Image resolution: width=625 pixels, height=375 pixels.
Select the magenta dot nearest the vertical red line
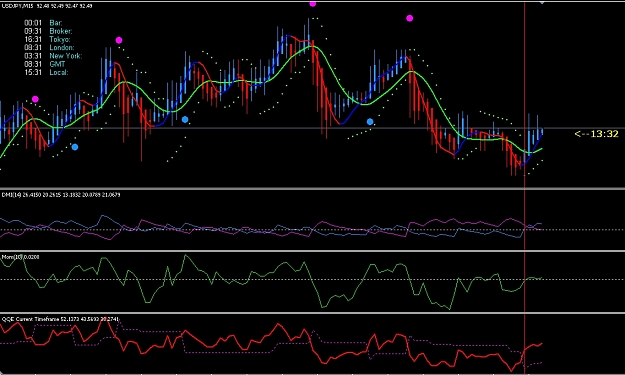409,18
